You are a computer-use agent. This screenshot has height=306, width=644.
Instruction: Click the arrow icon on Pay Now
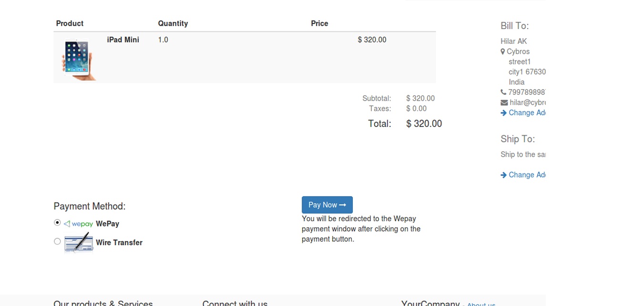[342, 205]
